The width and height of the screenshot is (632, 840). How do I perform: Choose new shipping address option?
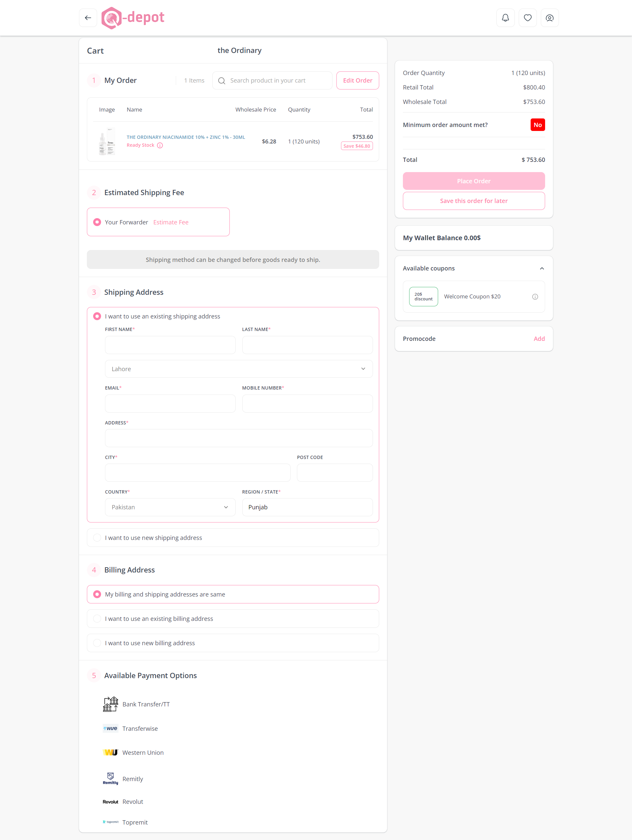click(97, 538)
